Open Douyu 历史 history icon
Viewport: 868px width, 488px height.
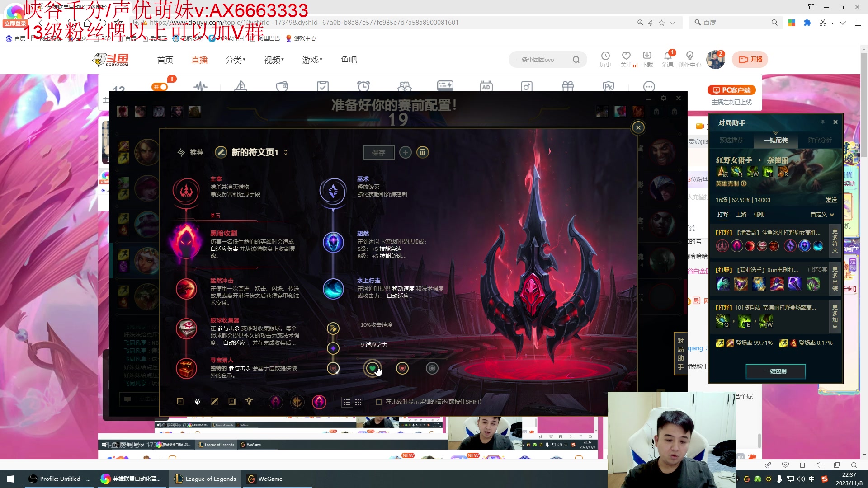pyautogui.click(x=605, y=59)
